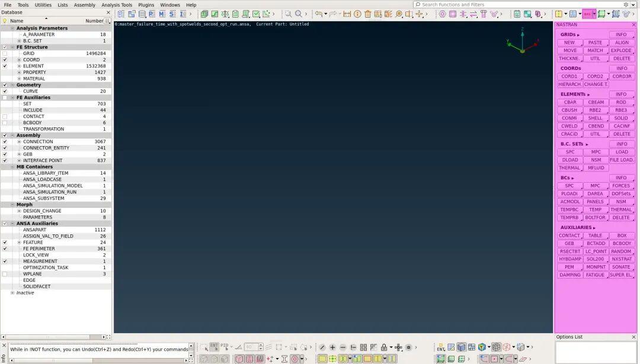The image size is (640, 364).
Task: Click the hexagon nut toolbar icon
Action: (443, 14)
